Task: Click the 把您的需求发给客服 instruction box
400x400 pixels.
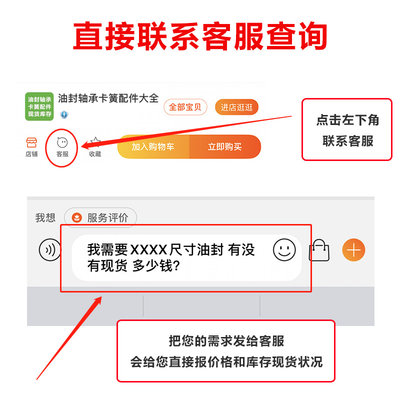Action: point(226,351)
